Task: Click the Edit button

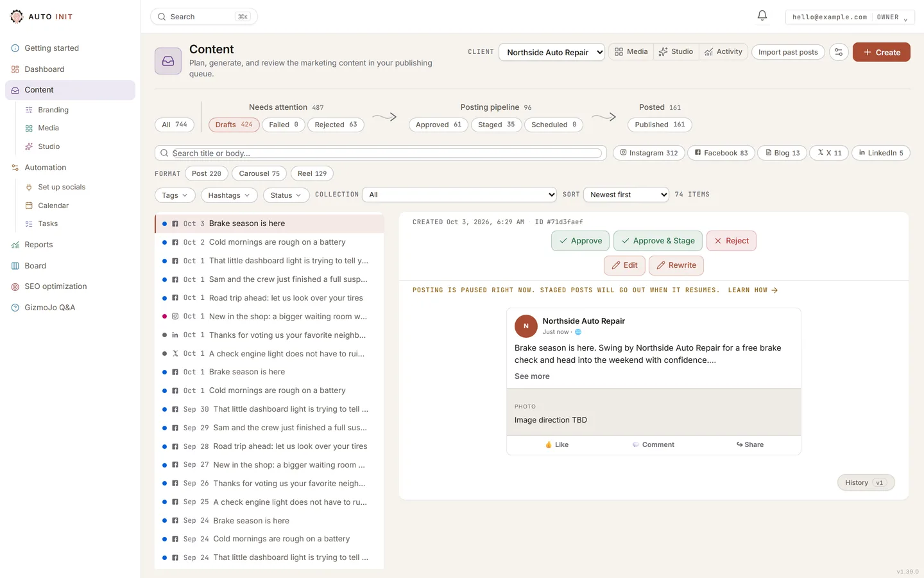Action: (624, 265)
